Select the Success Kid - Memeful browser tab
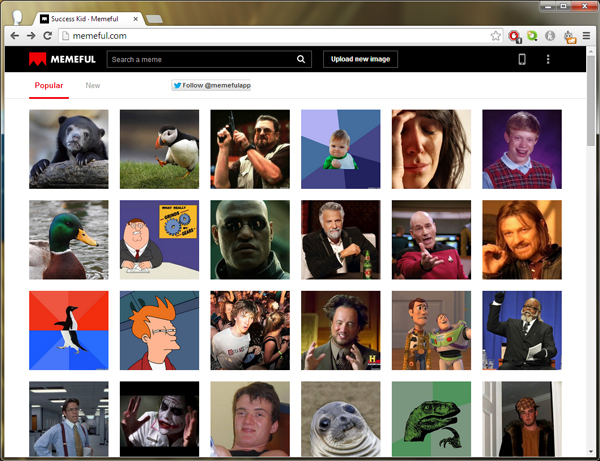Screen dimensions: 600x461 pyautogui.click(x=89, y=19)
